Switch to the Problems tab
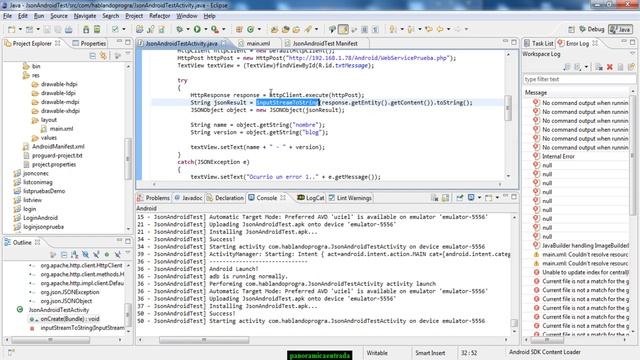The width and height of the screenshot is (640, 360). [153, 198]
